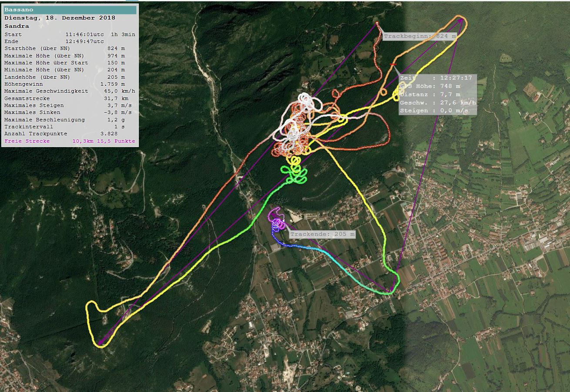The height and width of the screenshot is (392, 570).
Task: Click the Maximales Steigen 3,7 m/s row
Action: (70, 105)
